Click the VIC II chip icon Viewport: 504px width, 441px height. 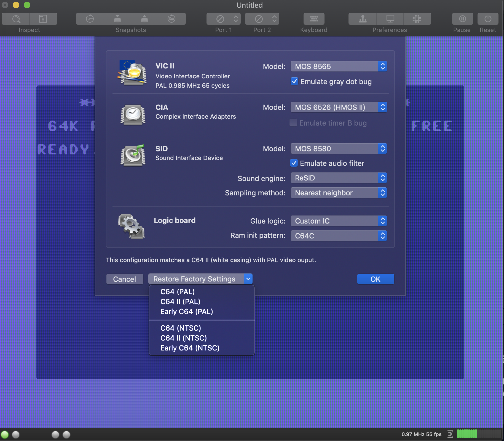[x=133, y=72]
